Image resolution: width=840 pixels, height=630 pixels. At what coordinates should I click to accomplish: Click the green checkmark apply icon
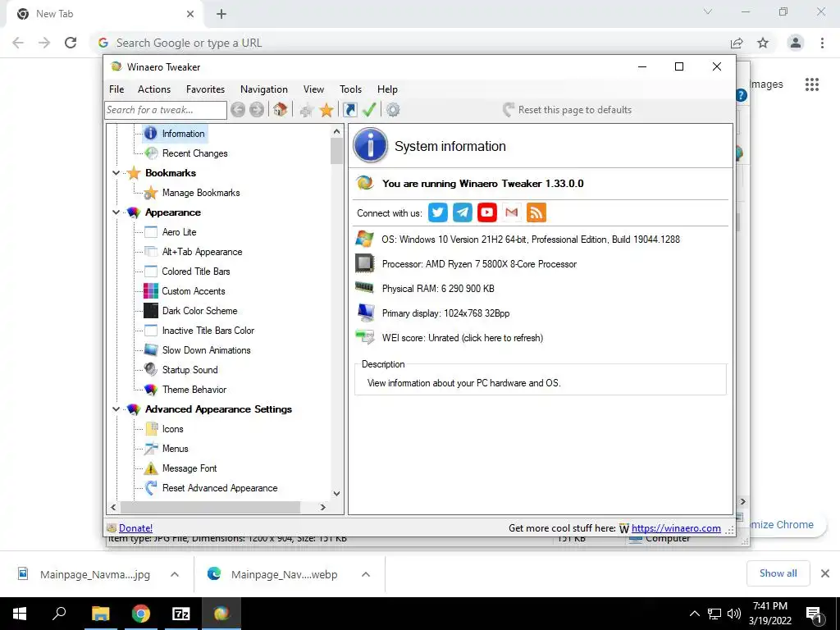[x=369, y=110]
